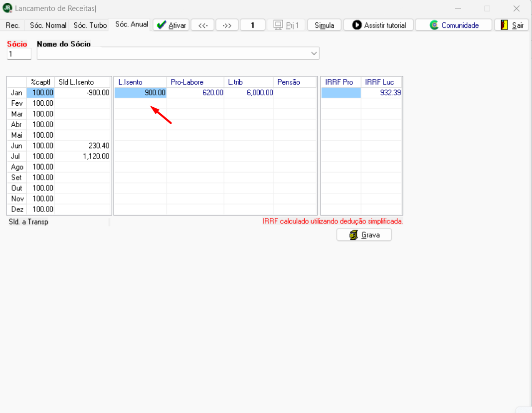Select the highlighted IRRF Pro cell for Jan

(x=341, y=93)
